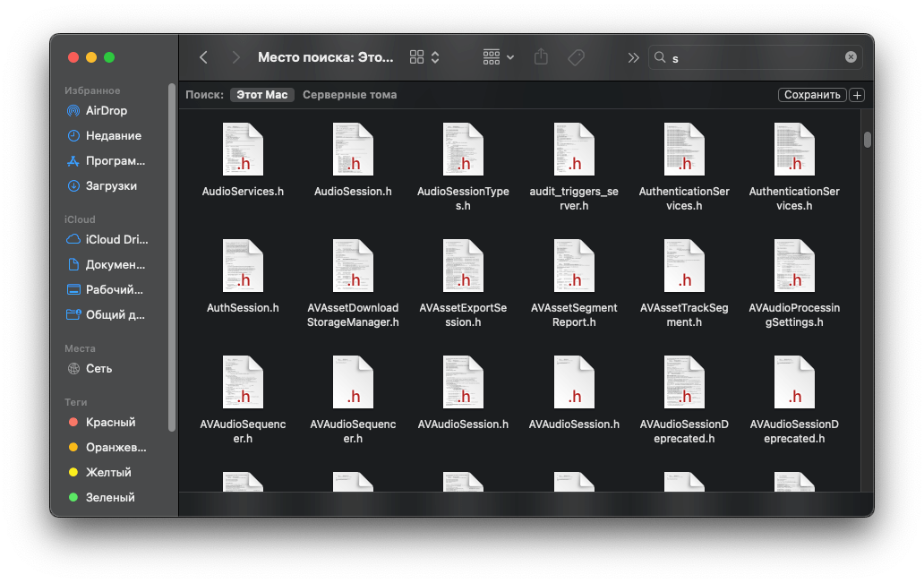Image resolution: width=924 pixels, height=583 pixels.
Task: Select the AVAudioProcessingSettings.h file
Action: point(794,283)
